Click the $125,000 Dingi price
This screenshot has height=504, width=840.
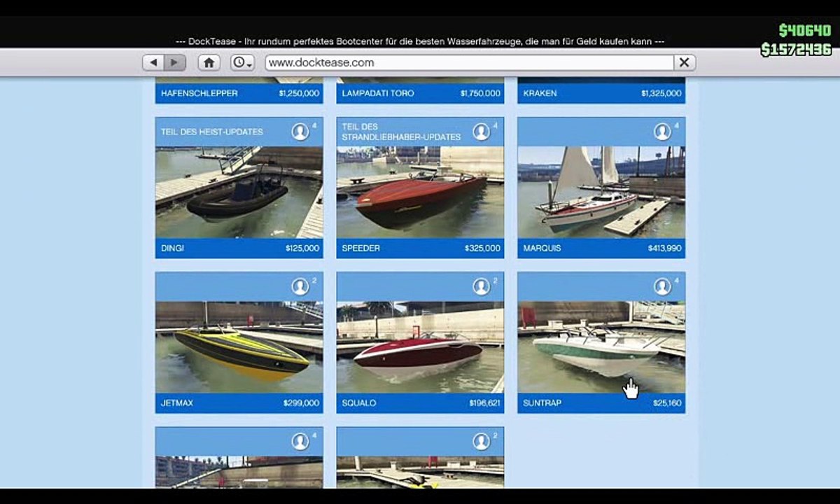click(302, 248)
